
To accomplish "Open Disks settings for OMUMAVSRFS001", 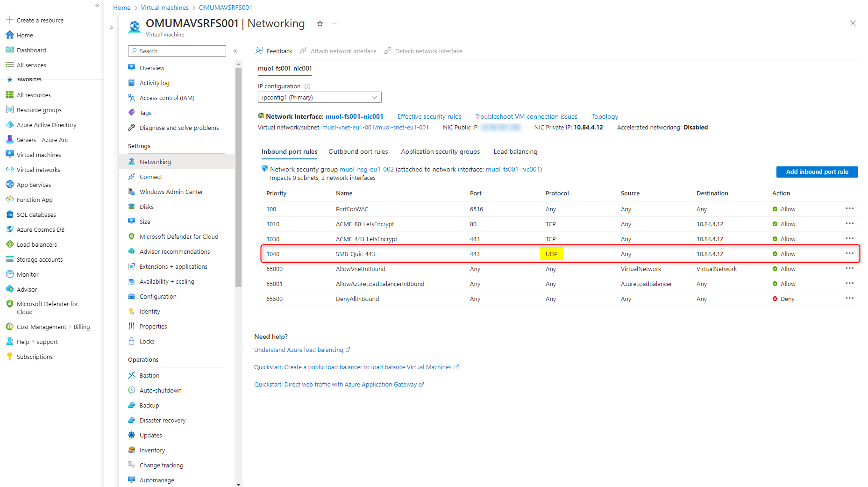I will click(x=146, y=207).
